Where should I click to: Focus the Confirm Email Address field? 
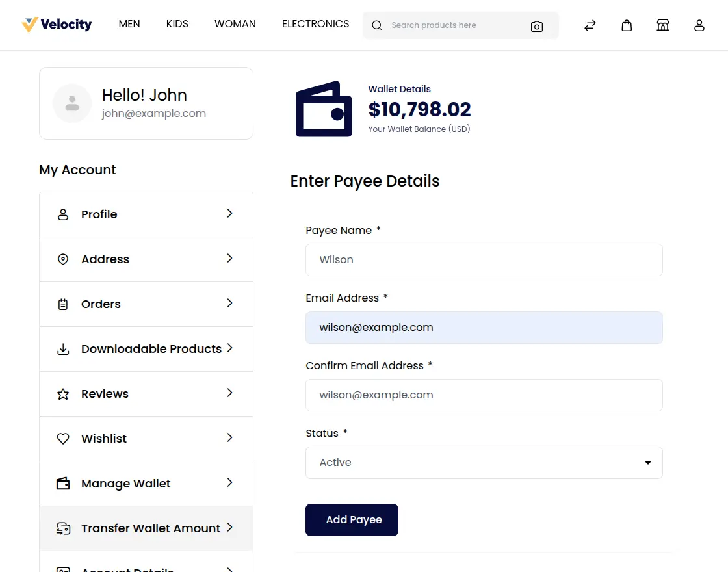pos(484,395)
